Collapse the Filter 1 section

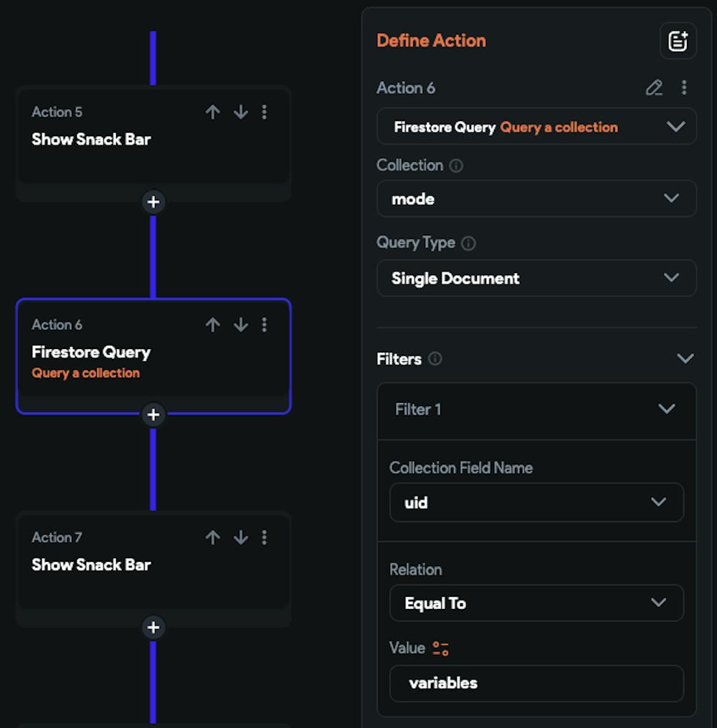tap(667, 409)
